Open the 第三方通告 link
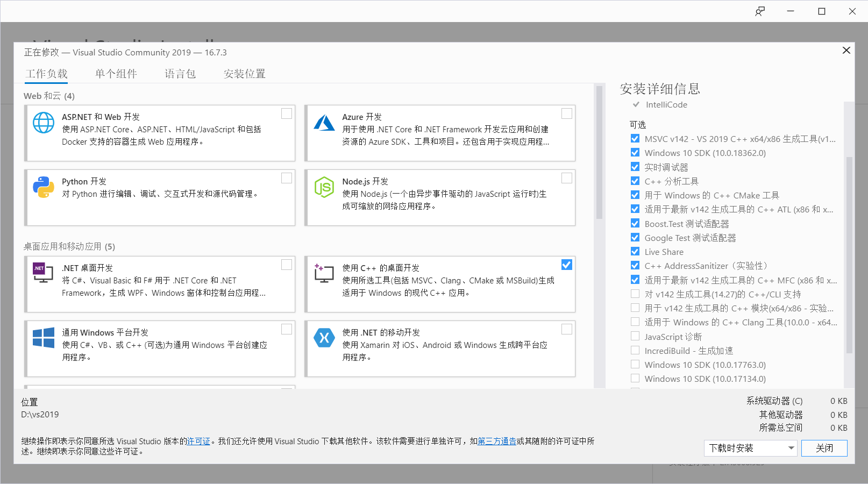 [x=497, y=441]
